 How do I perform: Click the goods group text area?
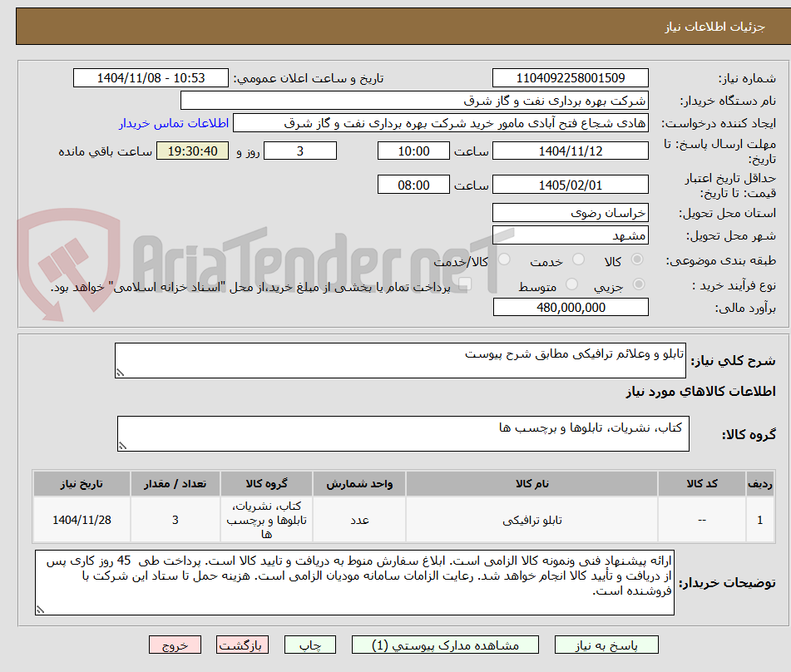403,434
